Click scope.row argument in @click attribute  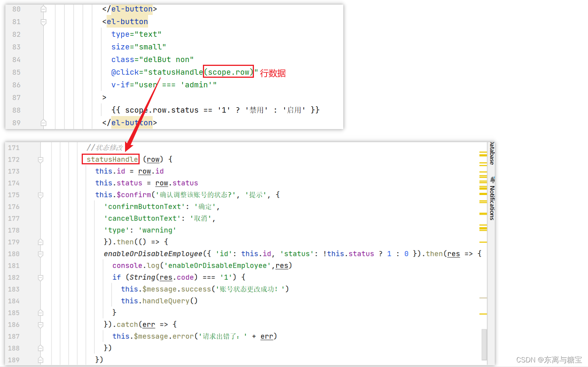(x=228, y=72)
